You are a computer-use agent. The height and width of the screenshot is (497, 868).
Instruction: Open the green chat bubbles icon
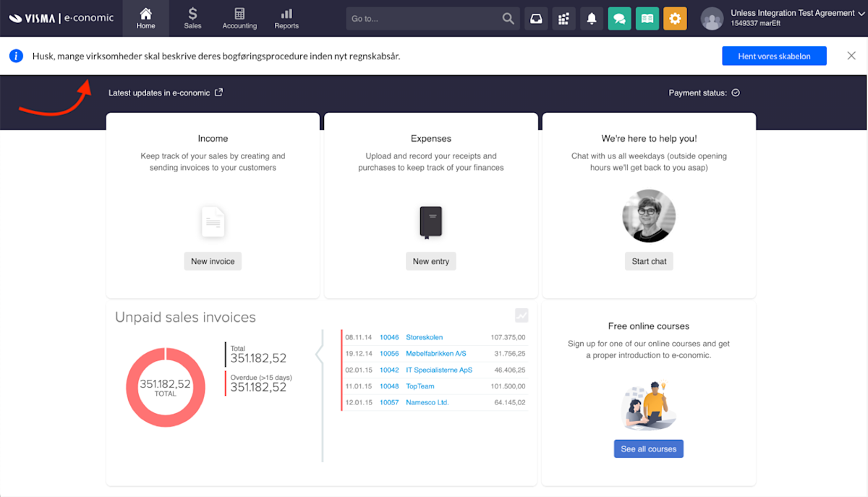pyautogui.click(x=619, y=18)
